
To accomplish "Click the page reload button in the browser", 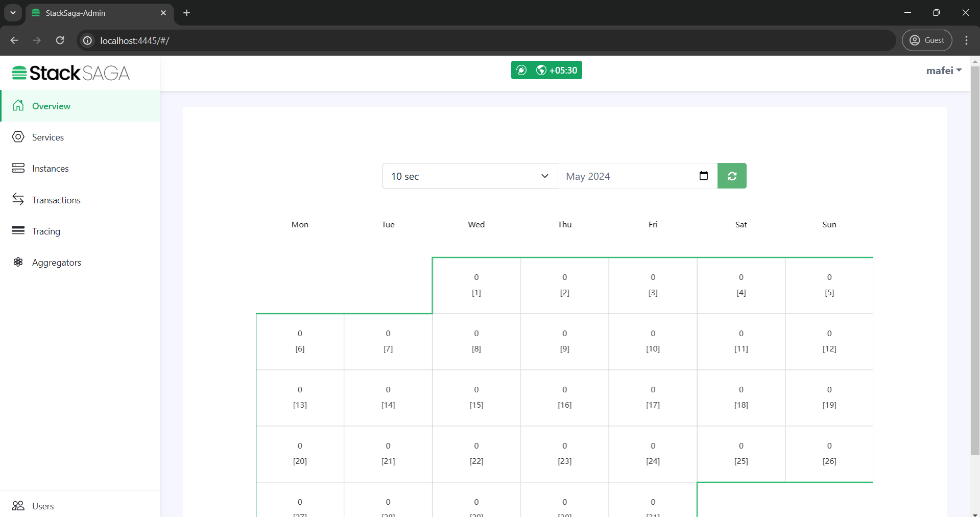I will pos(60,40).
